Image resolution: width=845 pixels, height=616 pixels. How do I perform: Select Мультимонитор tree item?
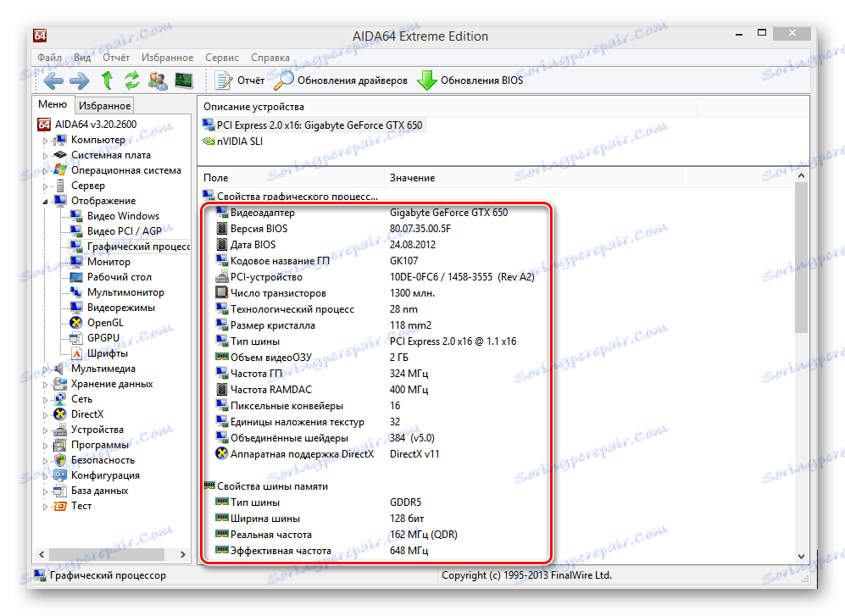[x=125, y=292]
